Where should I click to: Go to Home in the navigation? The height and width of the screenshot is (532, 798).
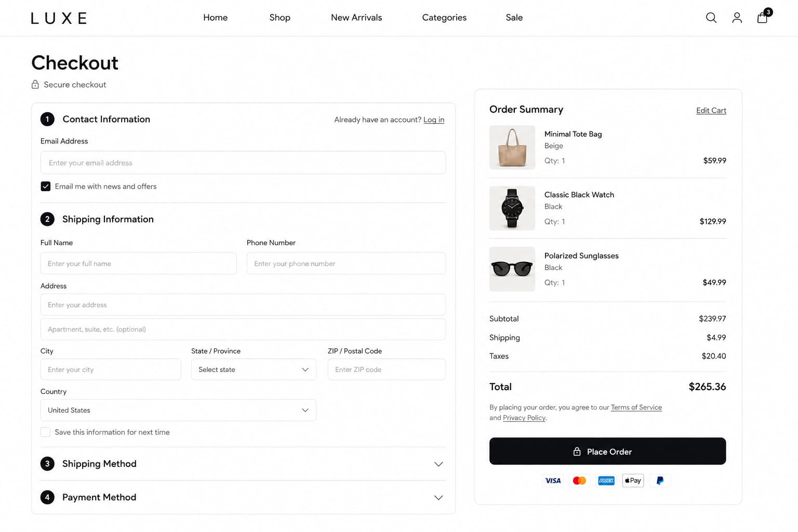pos(215,18)
